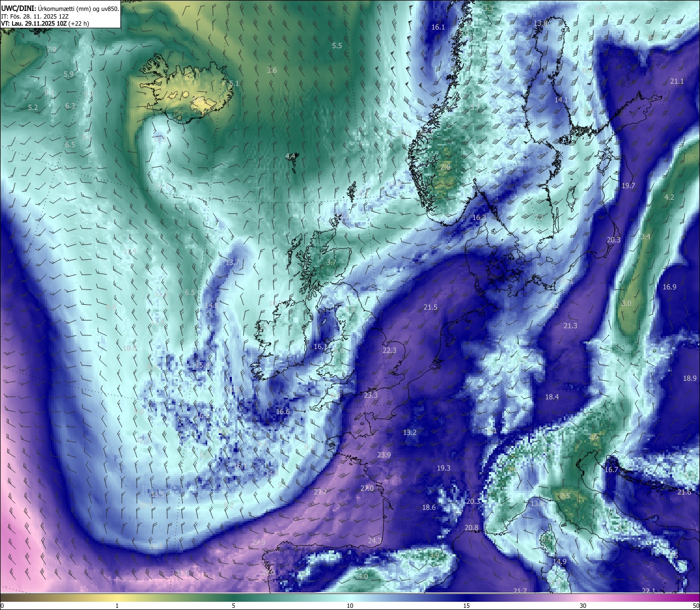700x610 pixels.
Task: Select the 16.7 value label
Action: (611, 470)
